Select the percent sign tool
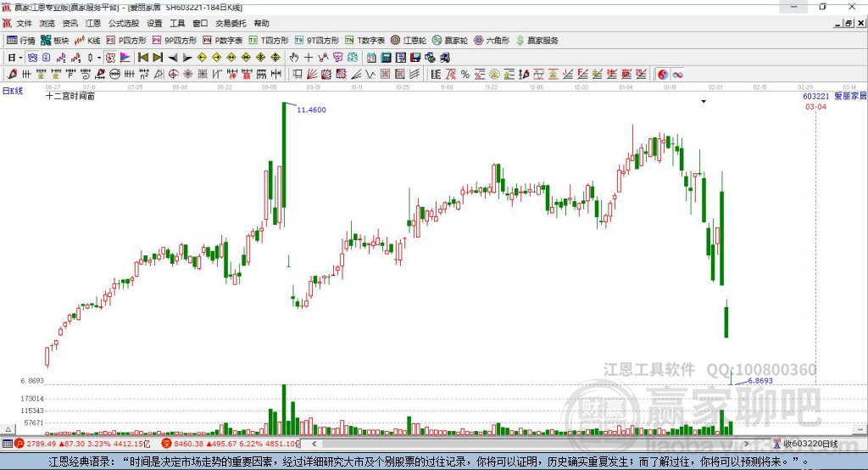This screenshot has height=470, width=868. pos(465,74)
